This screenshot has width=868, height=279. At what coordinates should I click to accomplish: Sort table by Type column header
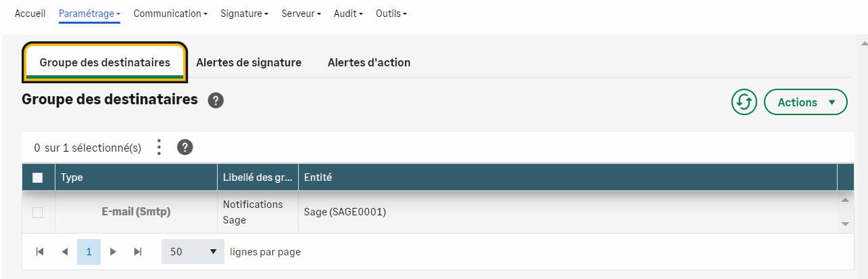72,177
